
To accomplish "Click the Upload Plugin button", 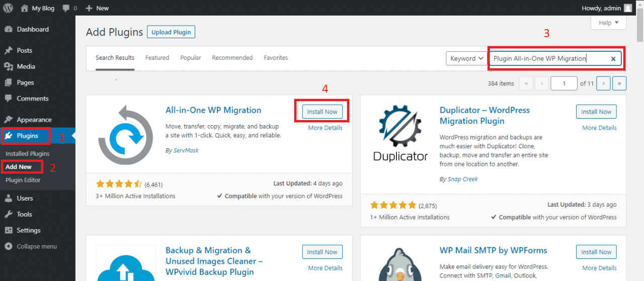I will coord(171,32).
